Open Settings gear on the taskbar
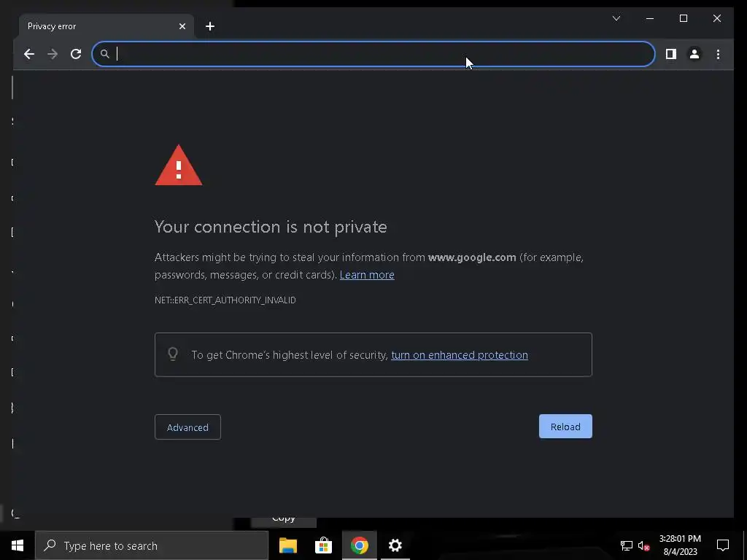747x560 pixels. click(x=395, y=545)
